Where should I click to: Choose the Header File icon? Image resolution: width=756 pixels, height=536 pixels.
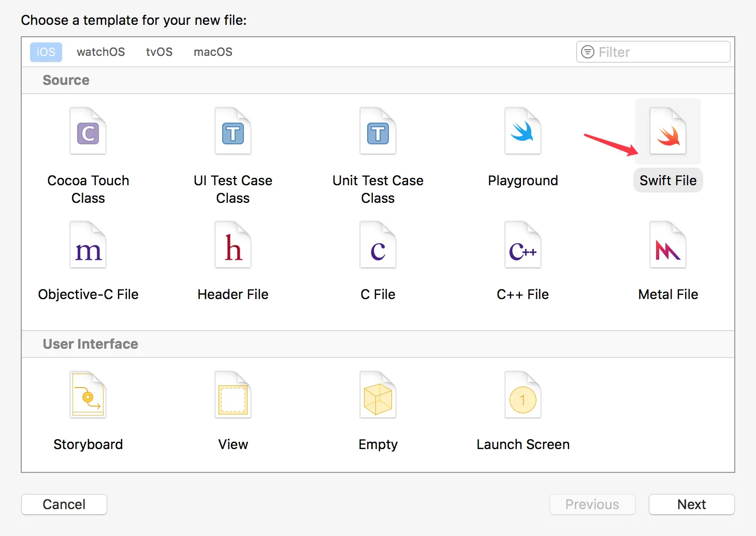233,245
